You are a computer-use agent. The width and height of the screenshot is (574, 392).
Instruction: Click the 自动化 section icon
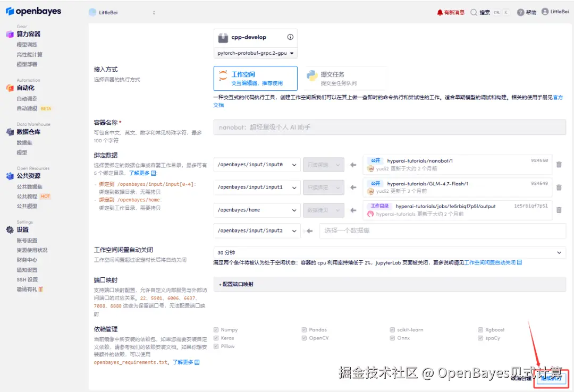(x=10, y=88)
